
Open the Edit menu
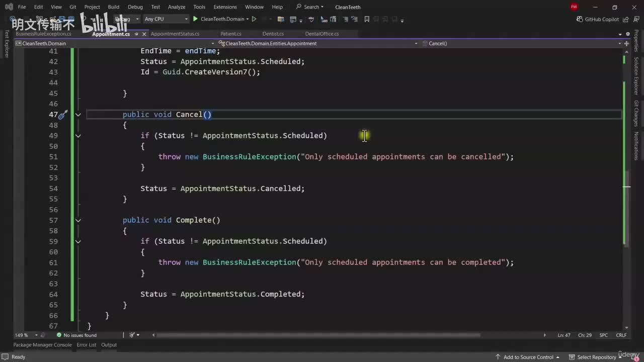click(x=38, y=7)
